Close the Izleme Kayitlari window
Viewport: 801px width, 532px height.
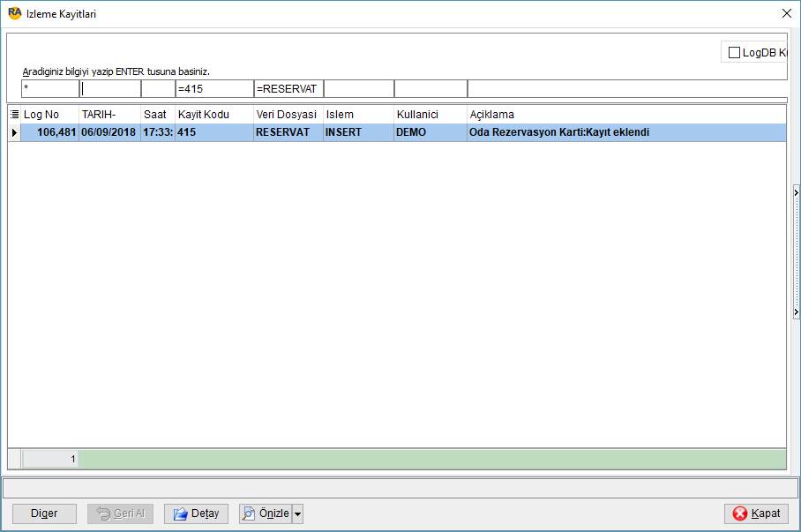tap(787, 13)
